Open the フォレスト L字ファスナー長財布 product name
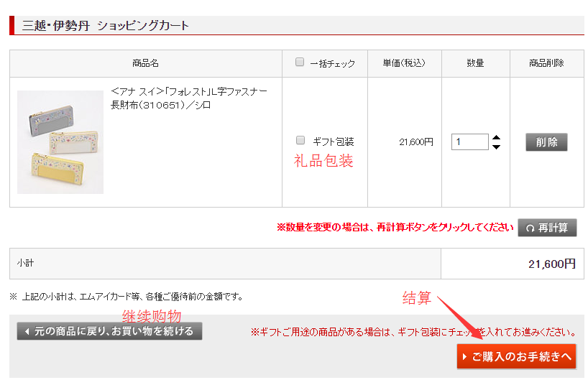 tap(189, 98)
